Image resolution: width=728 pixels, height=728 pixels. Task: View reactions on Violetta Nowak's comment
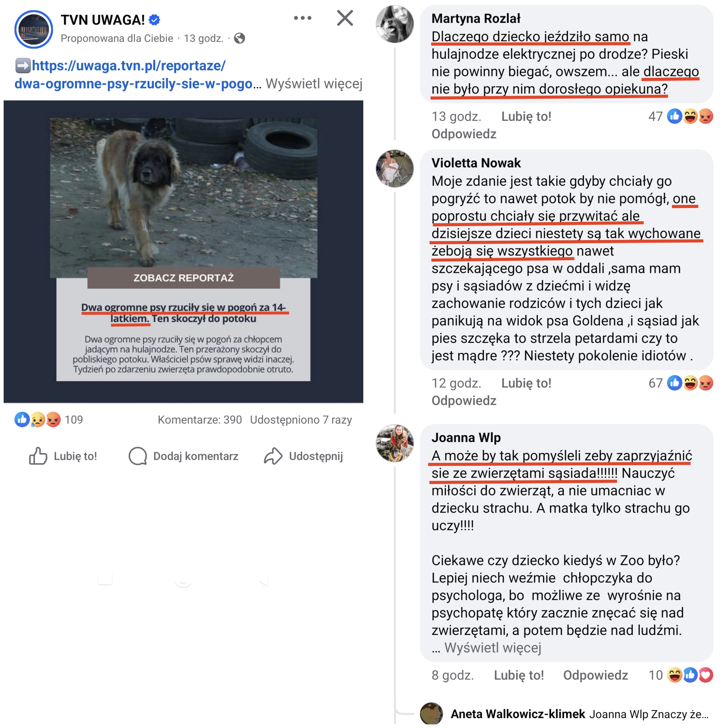681,383
